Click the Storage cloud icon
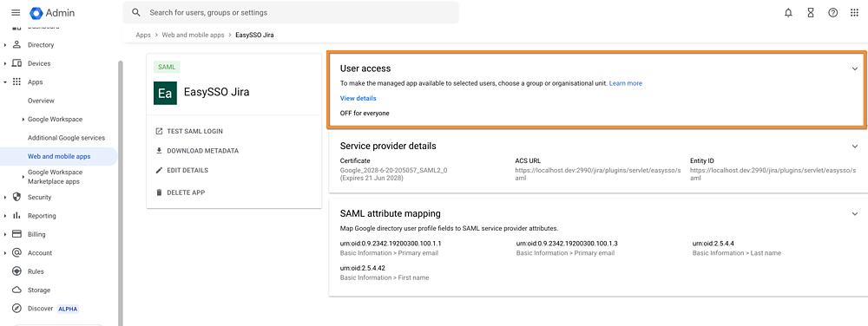The height and width of the screenshot is (326, 868). 16,290
